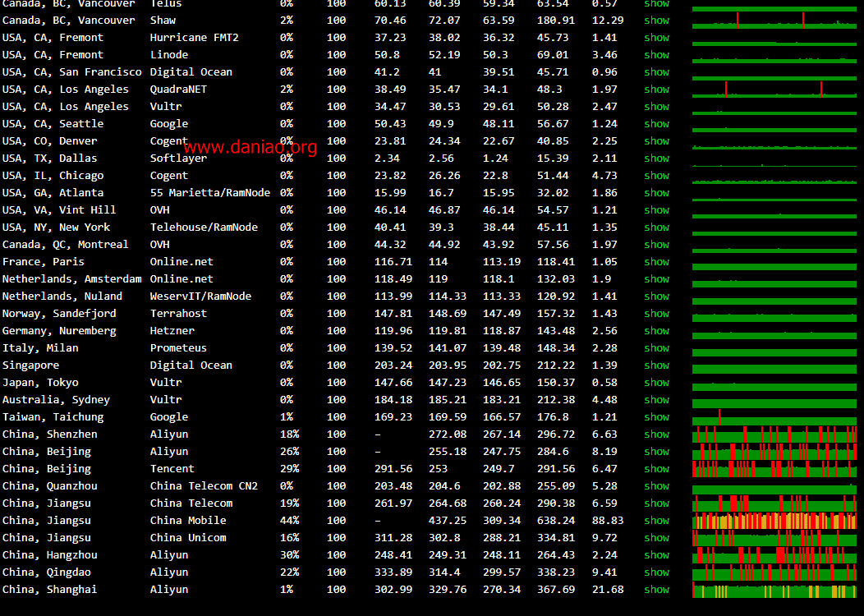
Task: Click the ping graph for Los Angeles QuadraNET
Action: click(774, 90)
